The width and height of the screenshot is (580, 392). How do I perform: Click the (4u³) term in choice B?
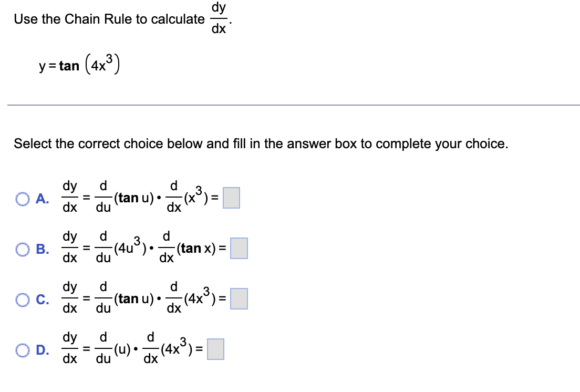(x=130, y=248)
